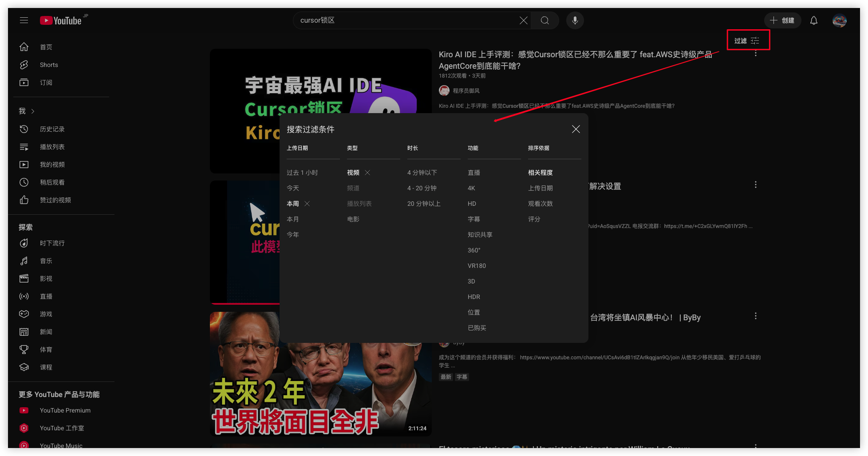Enable the HD feature filter
This screenshot has height=456, width=868.
pyautogui.click(x=472, y=204)
